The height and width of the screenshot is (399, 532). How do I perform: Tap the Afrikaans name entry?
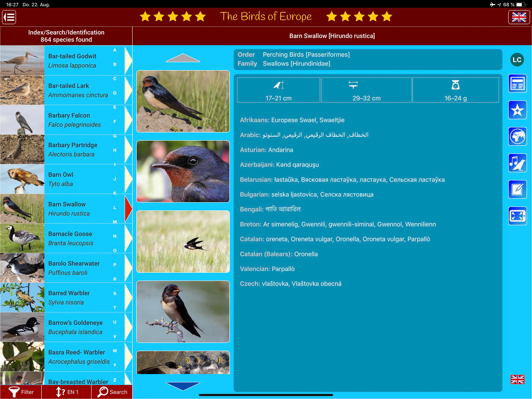pyautogui.click(x=292, y=120)
